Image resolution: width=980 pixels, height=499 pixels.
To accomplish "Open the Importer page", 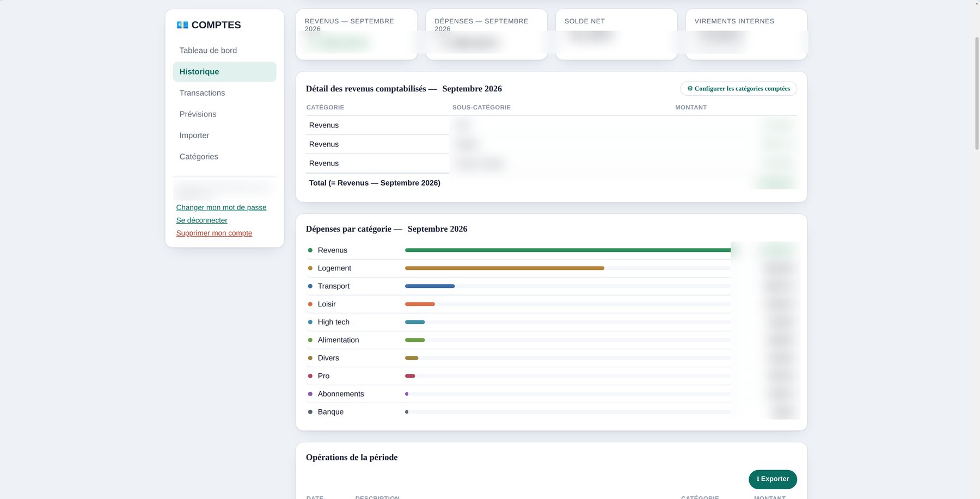I will 224,135.
